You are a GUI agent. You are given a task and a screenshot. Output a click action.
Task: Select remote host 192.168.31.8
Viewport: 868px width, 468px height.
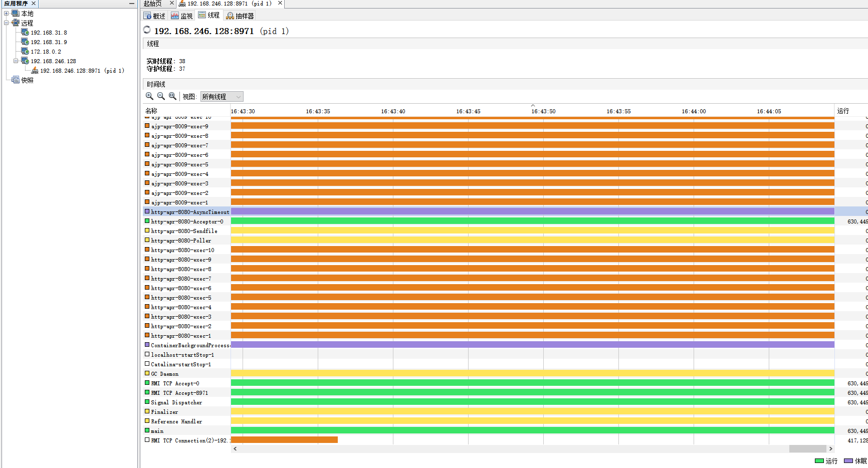coord(49,33)
